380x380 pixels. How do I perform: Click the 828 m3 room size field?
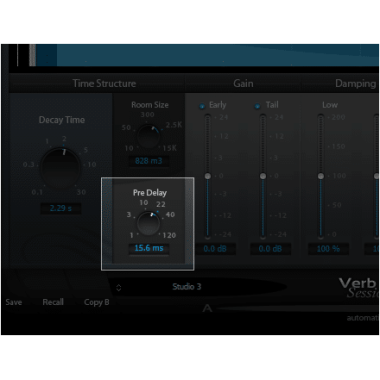149,161
